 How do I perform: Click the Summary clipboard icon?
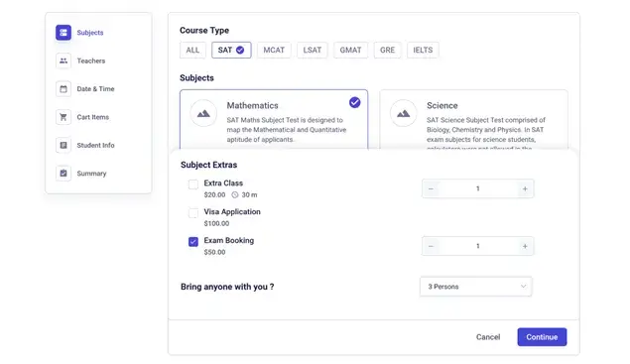pos(63,174)
